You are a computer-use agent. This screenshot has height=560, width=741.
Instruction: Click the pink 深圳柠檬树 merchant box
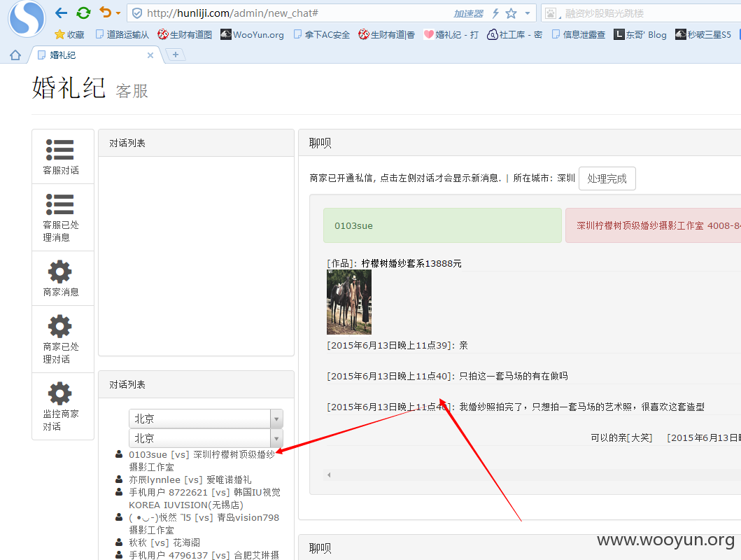pos(653,225)
